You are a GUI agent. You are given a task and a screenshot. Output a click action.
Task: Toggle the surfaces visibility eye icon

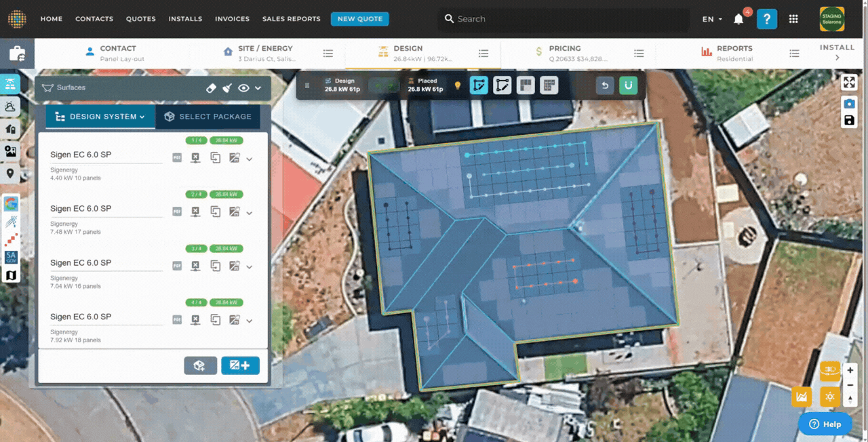coord(243,88)
